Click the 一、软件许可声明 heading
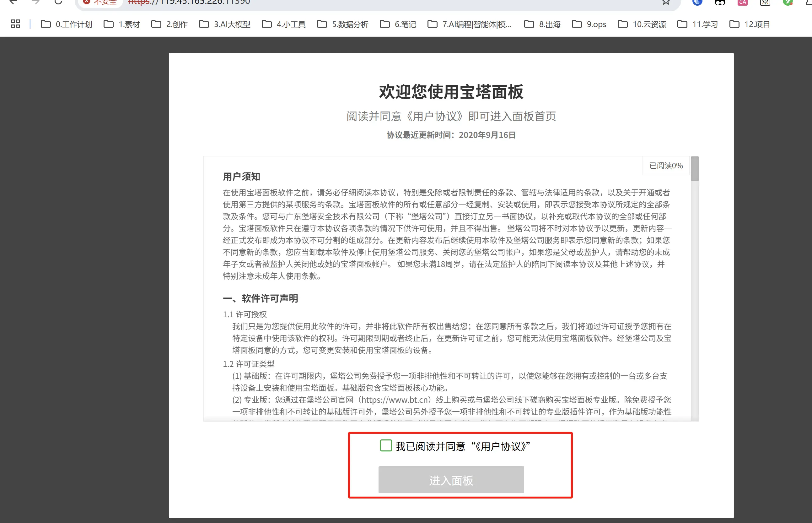Screen dimensions: 812x523 [260, 298]
